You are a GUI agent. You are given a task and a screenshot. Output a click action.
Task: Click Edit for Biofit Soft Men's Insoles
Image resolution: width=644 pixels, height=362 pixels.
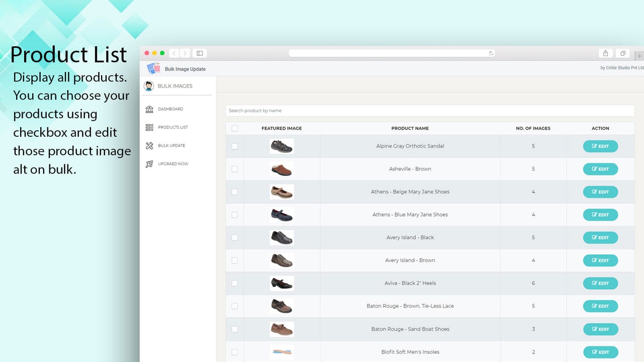(600, 352)
